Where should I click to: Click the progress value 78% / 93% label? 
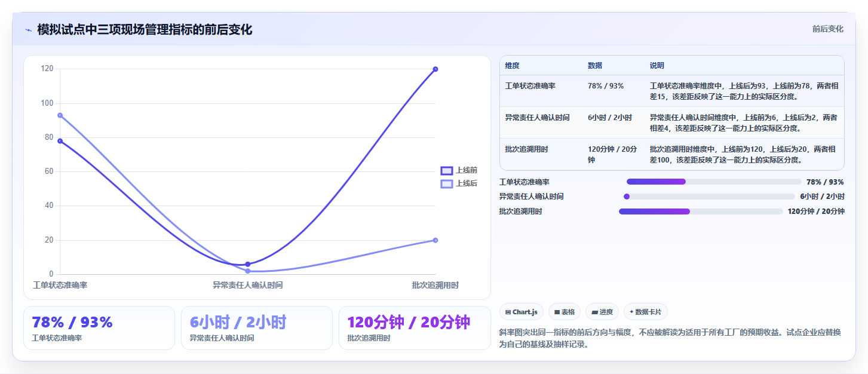pyautogui.click(x=825, y=182)
